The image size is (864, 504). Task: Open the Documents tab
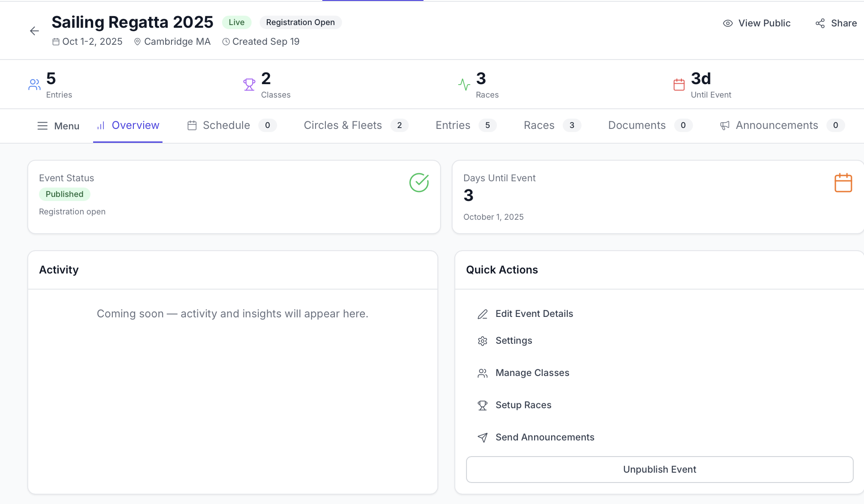click(x=637, y=125)
